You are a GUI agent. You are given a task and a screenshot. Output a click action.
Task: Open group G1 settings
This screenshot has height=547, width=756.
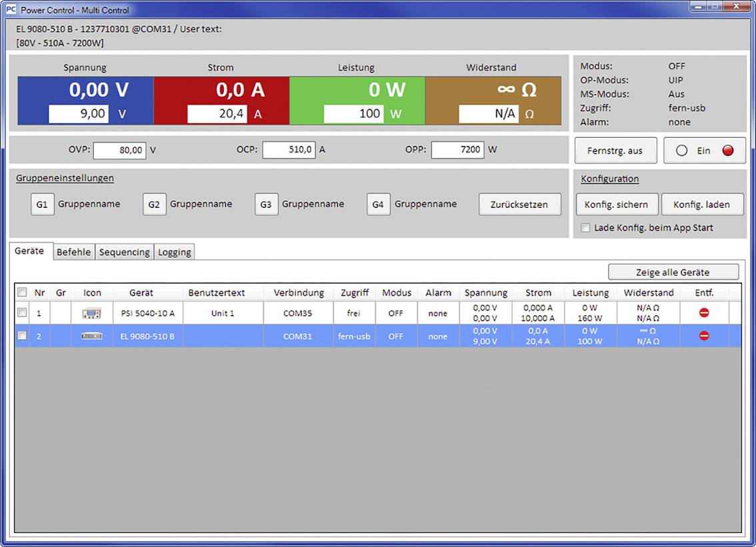tap(42, 204)
